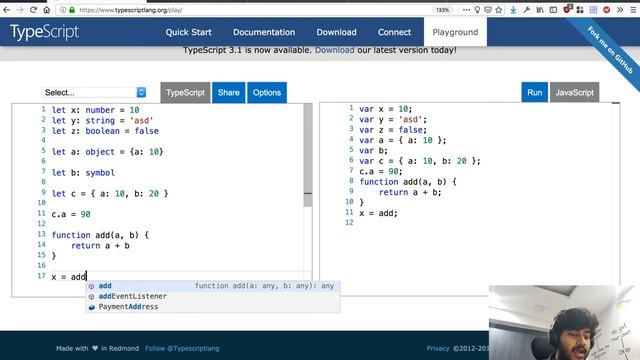Image resolution: width=640 pixels, height=360 pixels.
Task: Place cursor on 'x = add' line 17
Action: pyautogui.click(x=69, y=277)
